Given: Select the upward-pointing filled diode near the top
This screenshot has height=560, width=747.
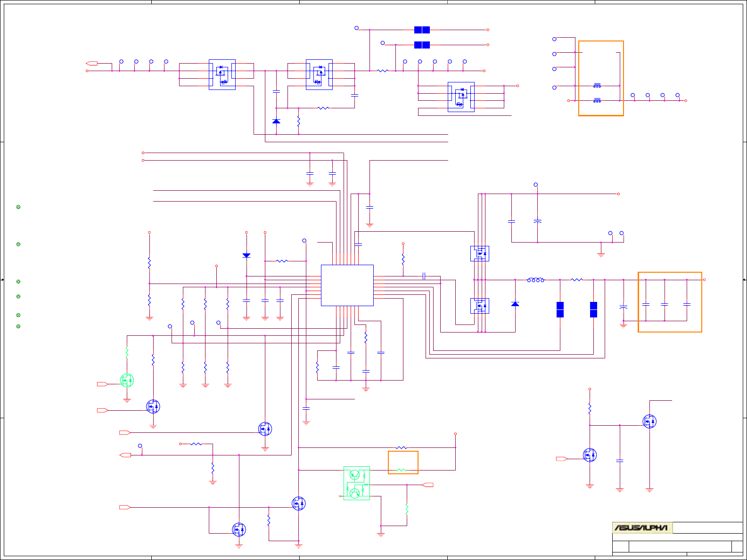Looking at the screenshot, I should click(276, 121).
